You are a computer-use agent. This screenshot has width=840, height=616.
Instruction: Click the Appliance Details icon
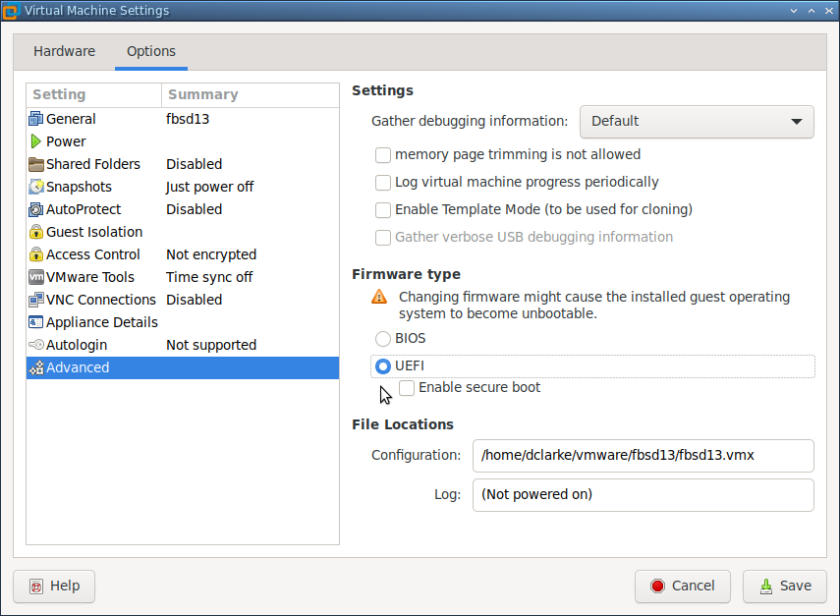coord(36,322)
